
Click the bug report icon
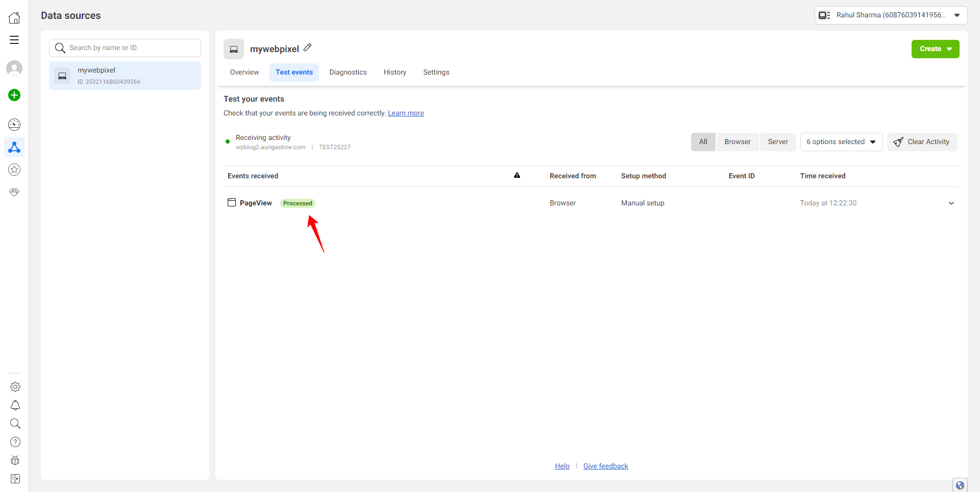coord(15,460)
